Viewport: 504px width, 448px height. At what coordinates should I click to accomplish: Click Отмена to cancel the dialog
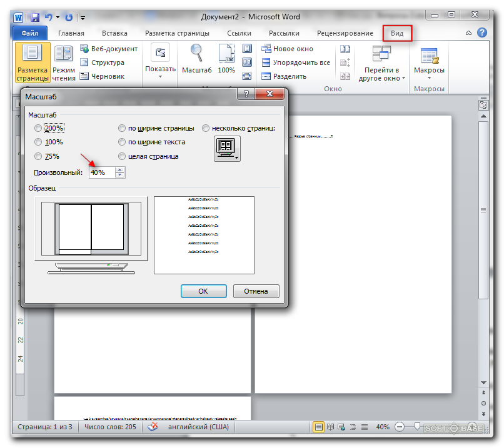coord(256,291)
